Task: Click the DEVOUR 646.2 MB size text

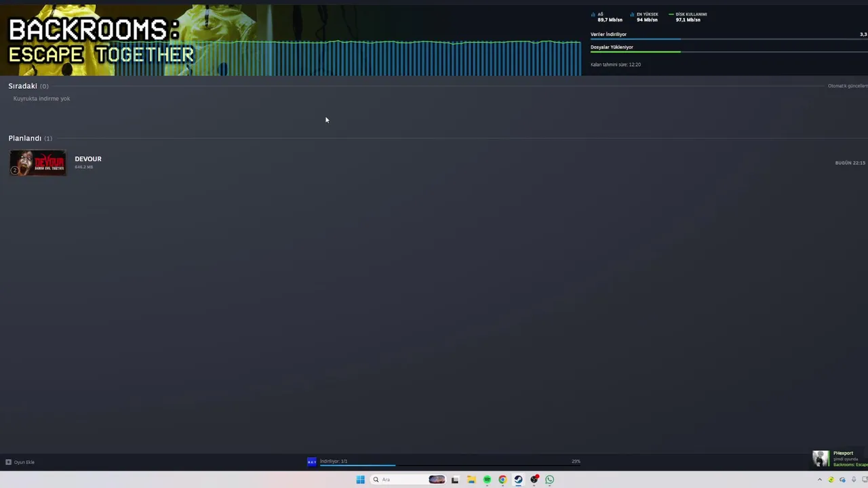Action: [x=84, y=167]
